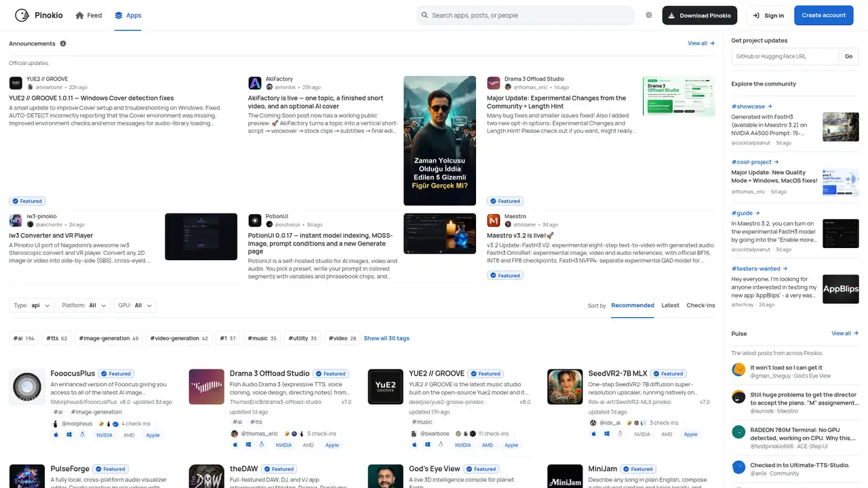Screen dimensions: 868x488
Task: Filter by the #tts tag
Action: pos(58,338)
